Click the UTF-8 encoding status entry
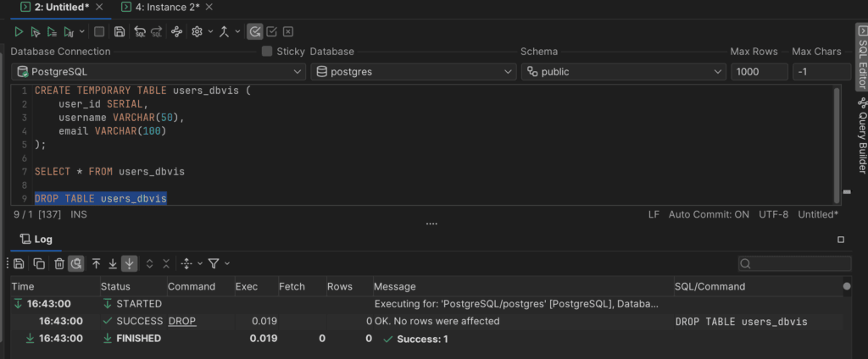 [x=773, y=214]
